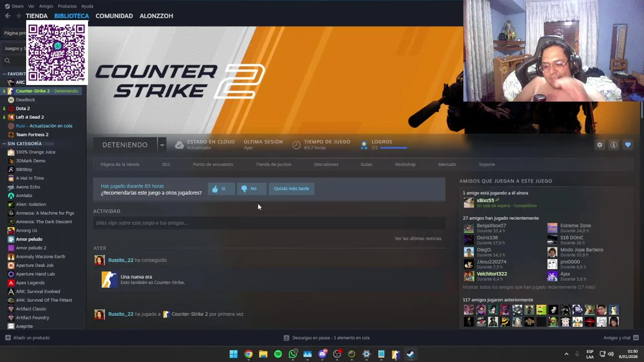Open Punto de encuentro link
The height and width of the screenshot is (362, 644).
213,164
